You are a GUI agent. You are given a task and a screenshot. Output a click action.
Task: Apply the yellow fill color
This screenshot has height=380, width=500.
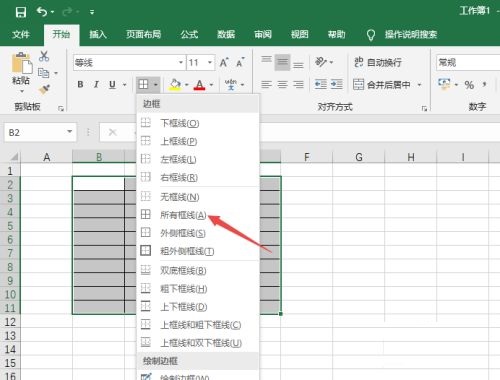pos(175,85)
